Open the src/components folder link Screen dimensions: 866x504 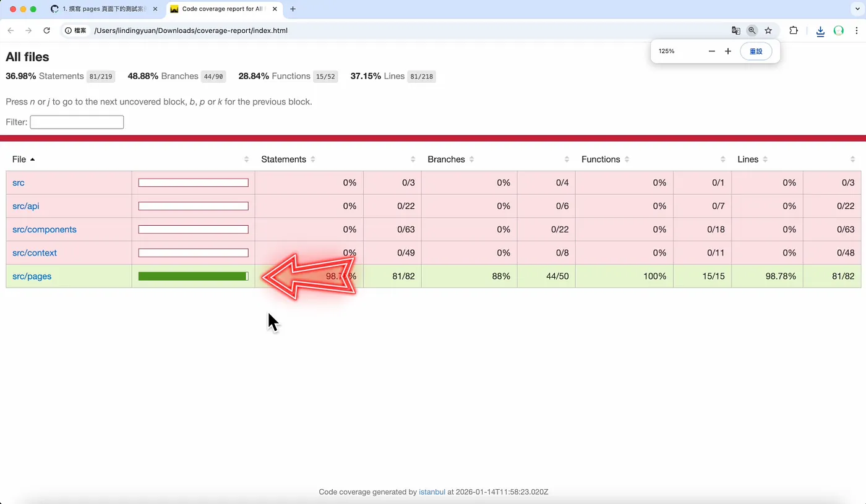click(45, 229)
